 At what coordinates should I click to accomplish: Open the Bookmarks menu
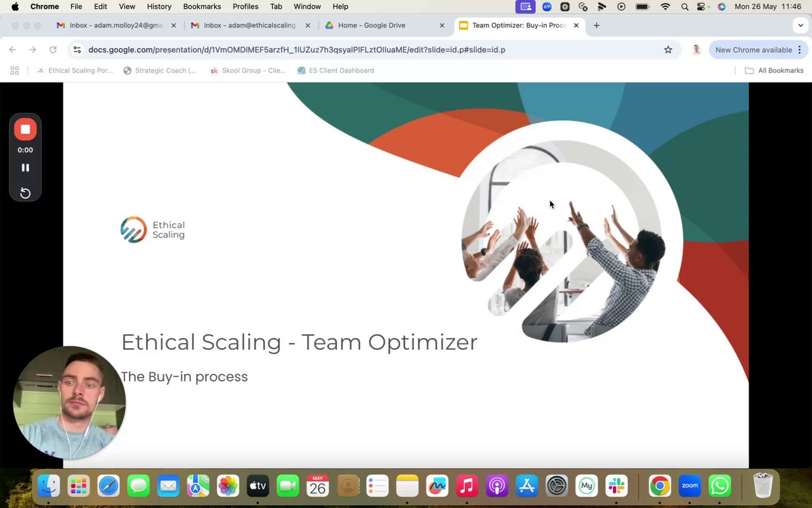[x=202, y=6]
